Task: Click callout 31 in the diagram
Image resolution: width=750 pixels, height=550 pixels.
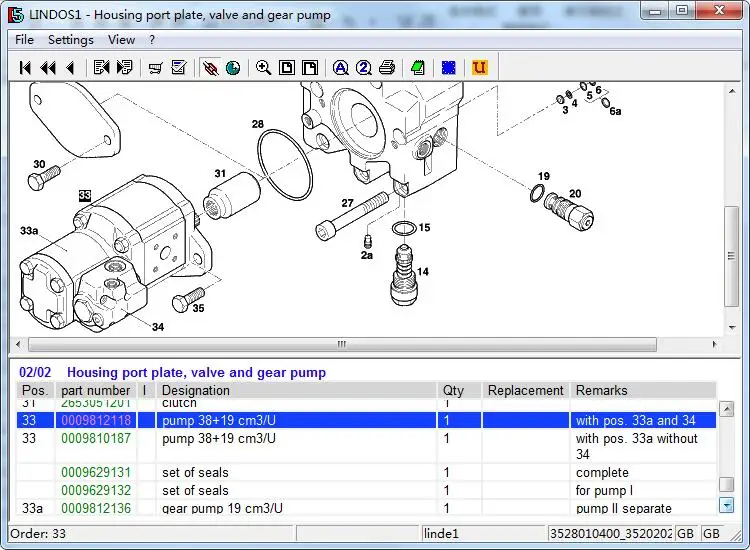Action: pyautogui.click(x=220, y=173)
